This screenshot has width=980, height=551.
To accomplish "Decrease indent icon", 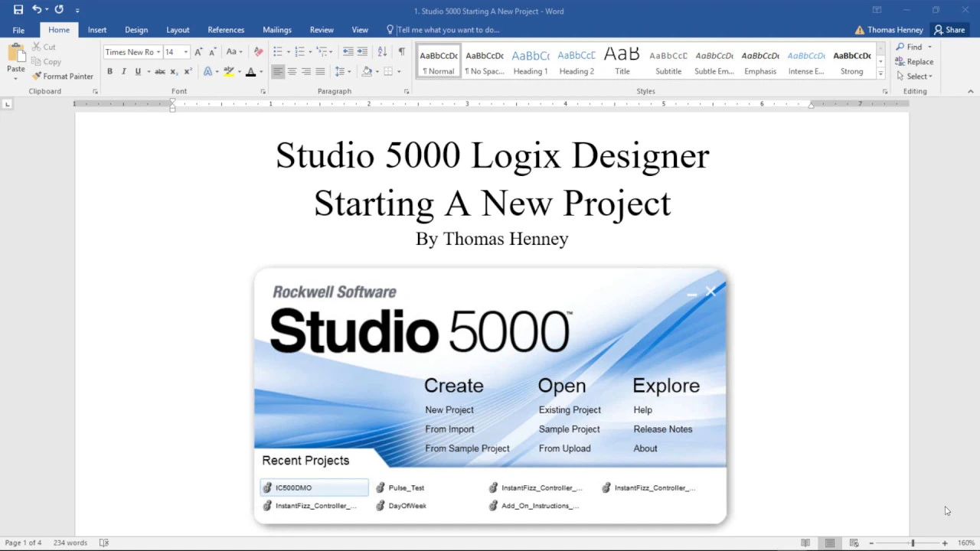I will pos(348,52).
